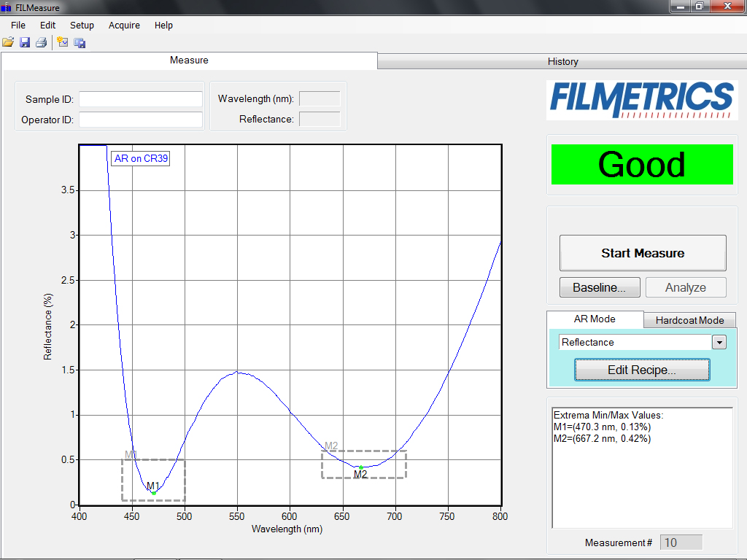Click the Extrema Min/Max Values heading text
The height and width of the screenshot is (560, 747).
point(608,415)
